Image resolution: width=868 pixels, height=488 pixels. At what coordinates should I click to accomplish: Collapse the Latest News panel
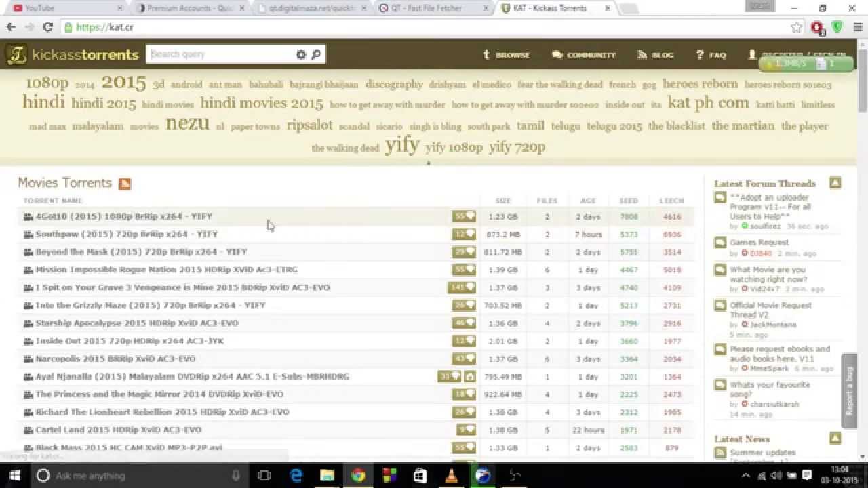click(835, 439)
